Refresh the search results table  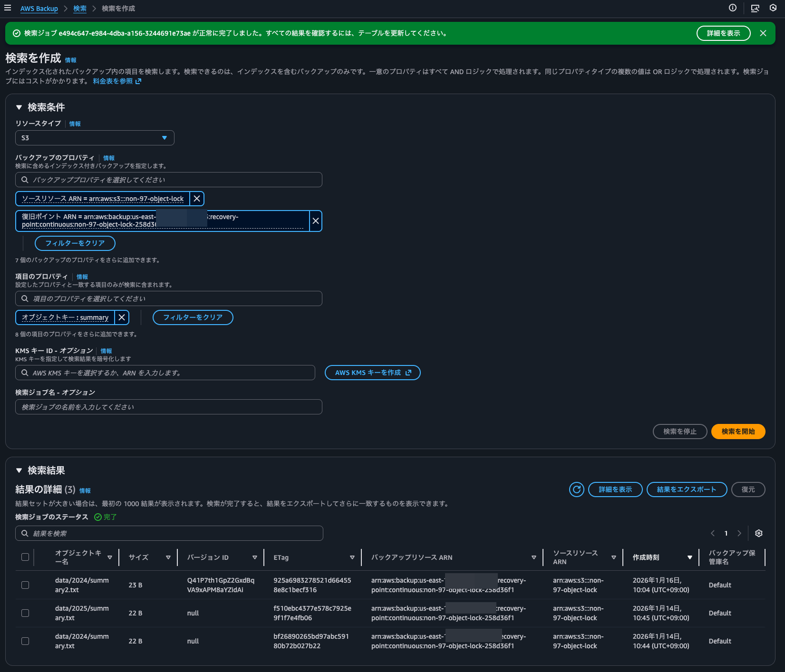[577, 490]
